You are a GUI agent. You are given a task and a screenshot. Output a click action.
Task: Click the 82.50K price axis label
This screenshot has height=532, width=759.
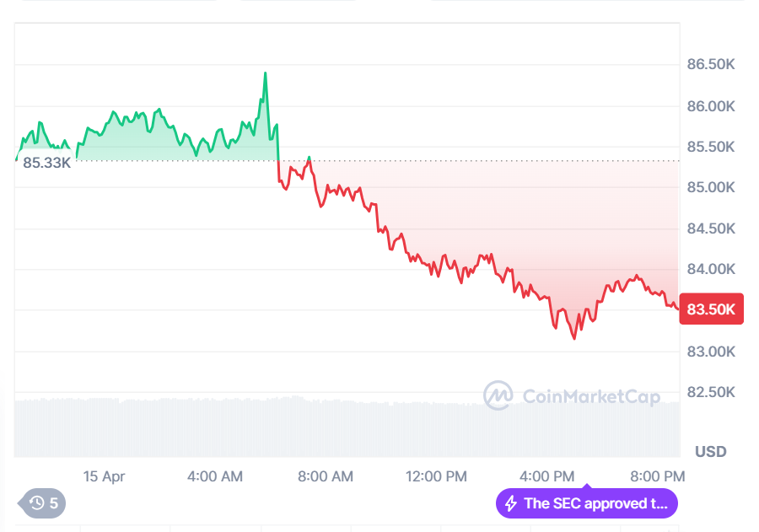[711, 392]
